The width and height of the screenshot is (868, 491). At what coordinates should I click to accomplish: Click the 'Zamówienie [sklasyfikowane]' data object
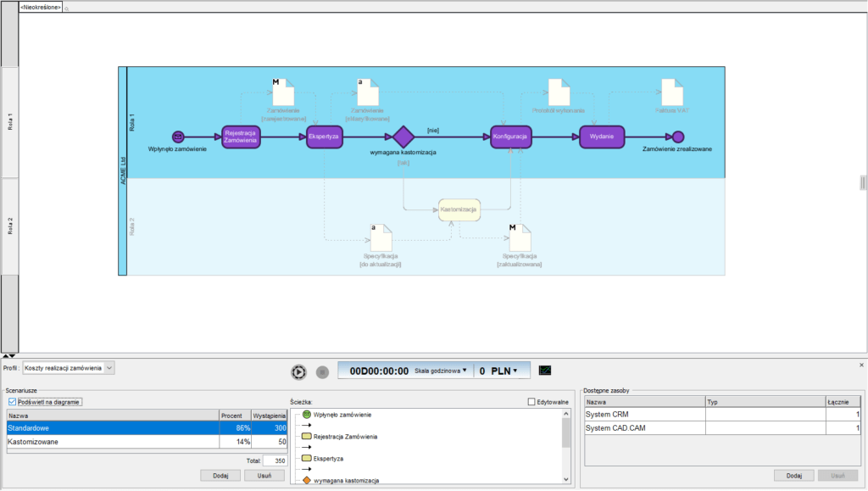coord(368,92)
